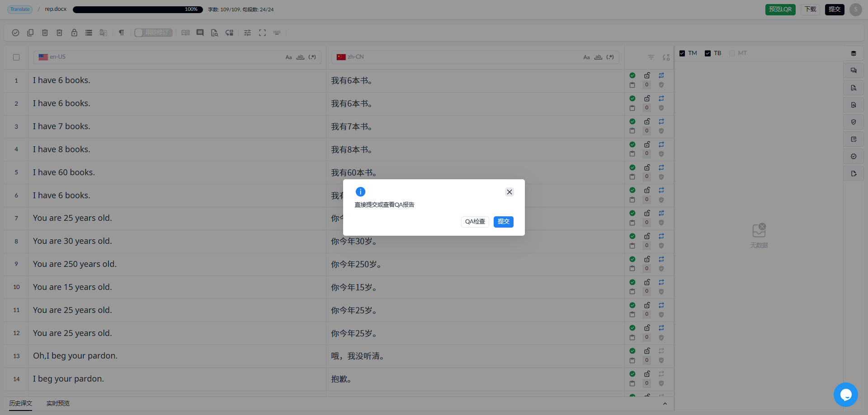Check the select-all segments checkbox

(x=16, y=57)
